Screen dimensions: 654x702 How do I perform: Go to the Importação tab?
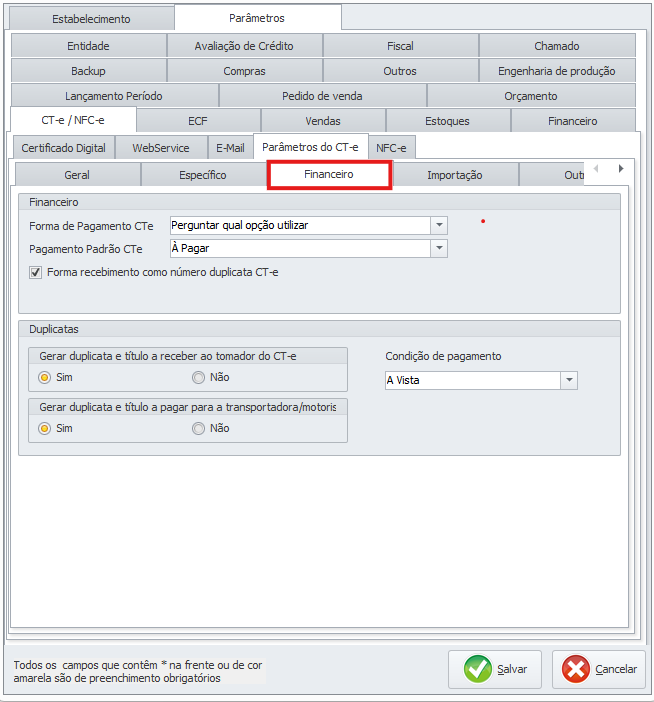tap(454, 175)
